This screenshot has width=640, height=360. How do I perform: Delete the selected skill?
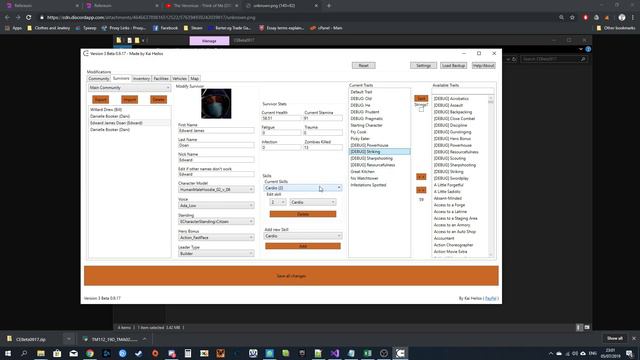tap(303, 214)
